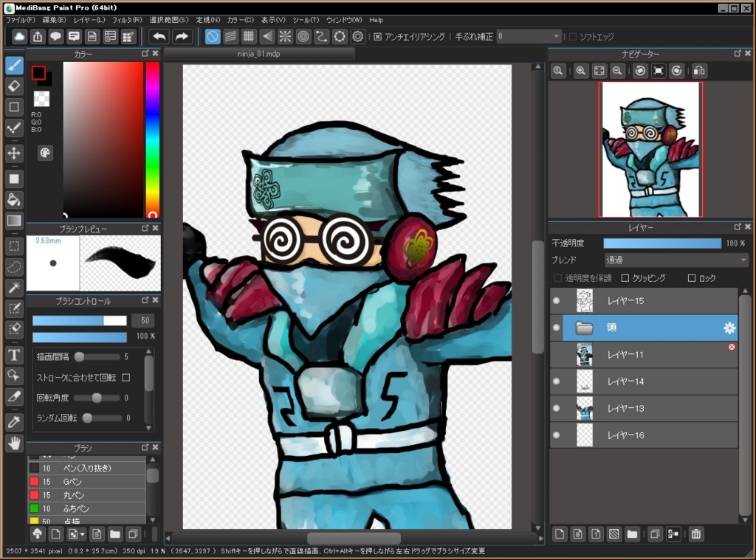756x560 pixels.
Task: Select the Brush tool in left toolbar
Action: pos(14,66)
